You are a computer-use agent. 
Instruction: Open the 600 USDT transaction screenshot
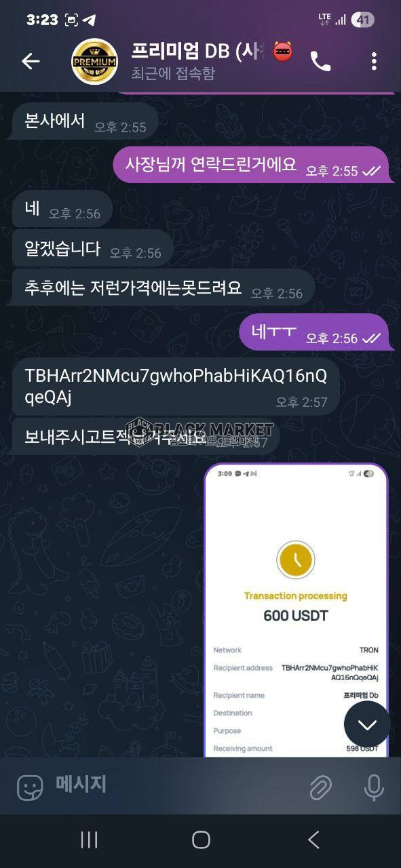pos(297,610)
